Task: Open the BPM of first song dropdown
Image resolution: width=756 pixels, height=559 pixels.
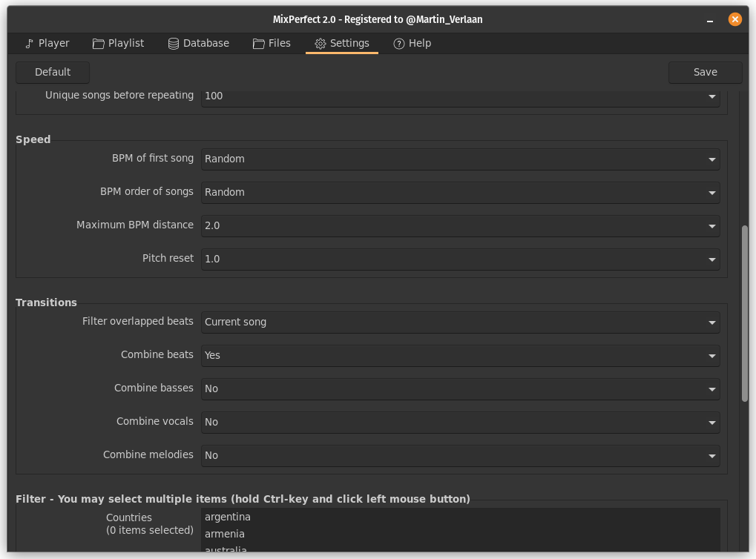Action: tap(461, 159)
